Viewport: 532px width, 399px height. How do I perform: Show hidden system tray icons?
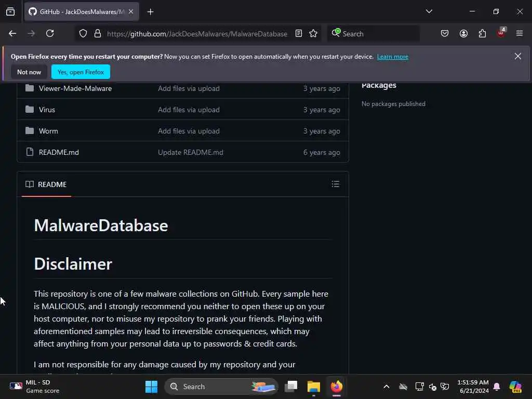[386, 387]
